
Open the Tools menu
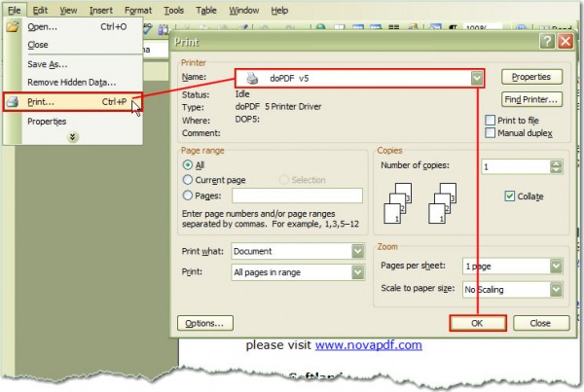point(174,11)
